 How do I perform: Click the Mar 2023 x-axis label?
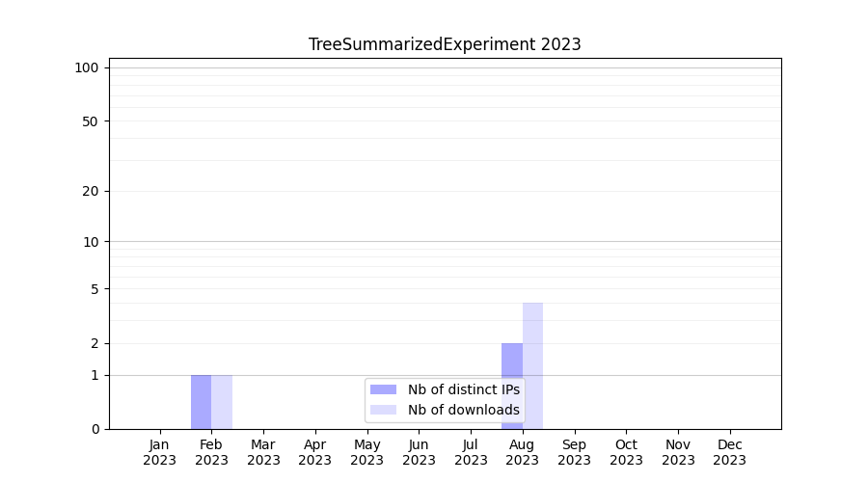click(263, 452)
